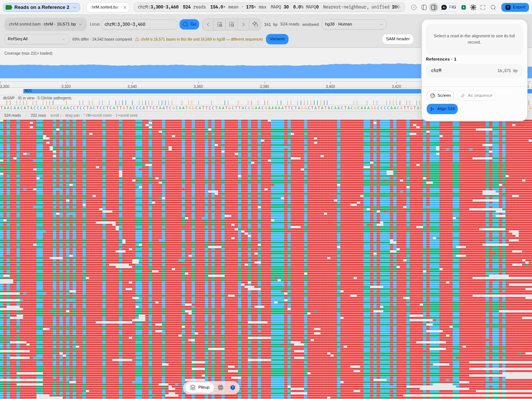Zoom in on the alignment region
This screenshot has width=532, height=399.
pyautogui.click(x=220, y=24)
